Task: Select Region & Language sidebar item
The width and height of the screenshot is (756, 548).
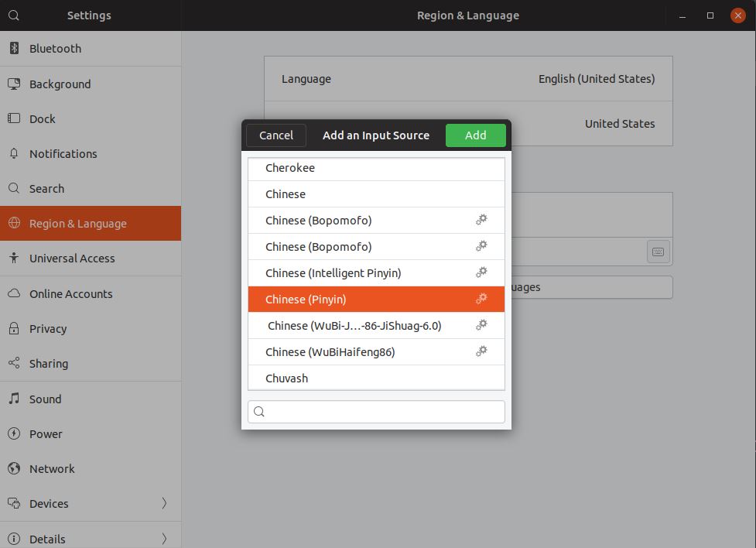Action: click(77, 224)
